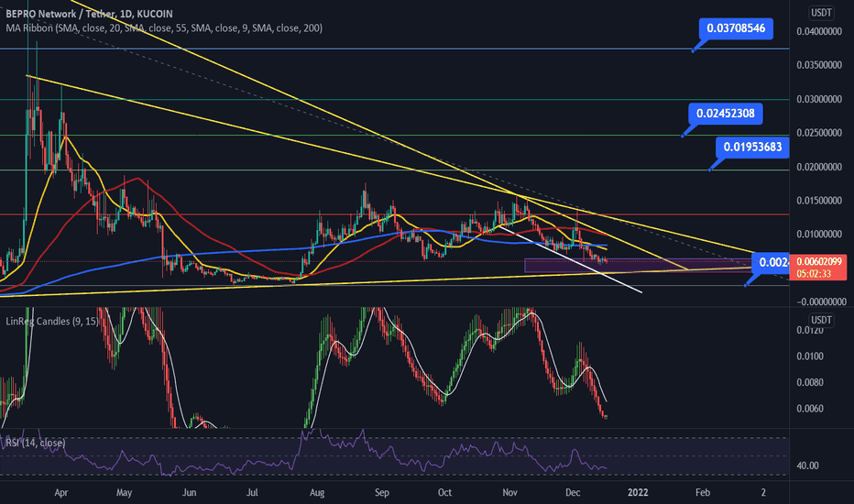The width and height of the screenshot is (854, 504).
Task: Click the 40.00 level on RSI axis
Action: 807,466
